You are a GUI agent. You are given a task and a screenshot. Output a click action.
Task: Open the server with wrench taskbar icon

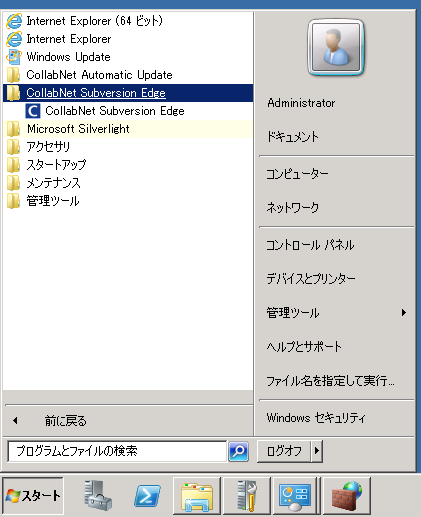(x=247, y=496)
